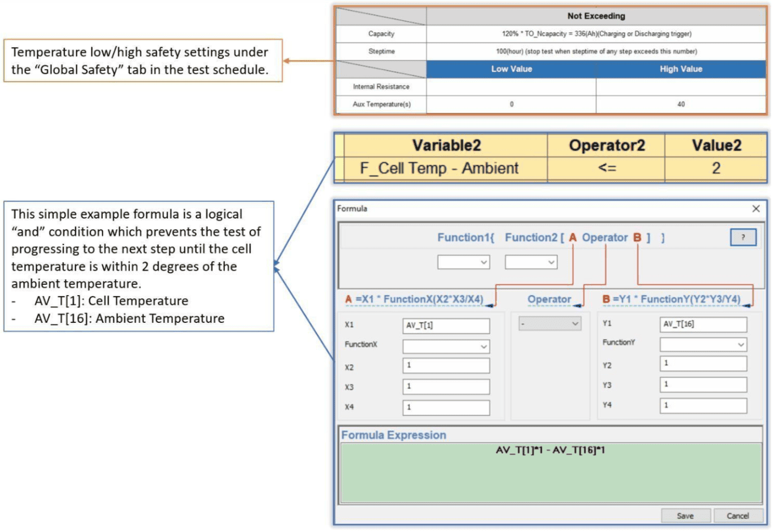This screenshot has width=774, height=532.
Task: Click inside the Y4 value field
Action: tap(703, 405)
